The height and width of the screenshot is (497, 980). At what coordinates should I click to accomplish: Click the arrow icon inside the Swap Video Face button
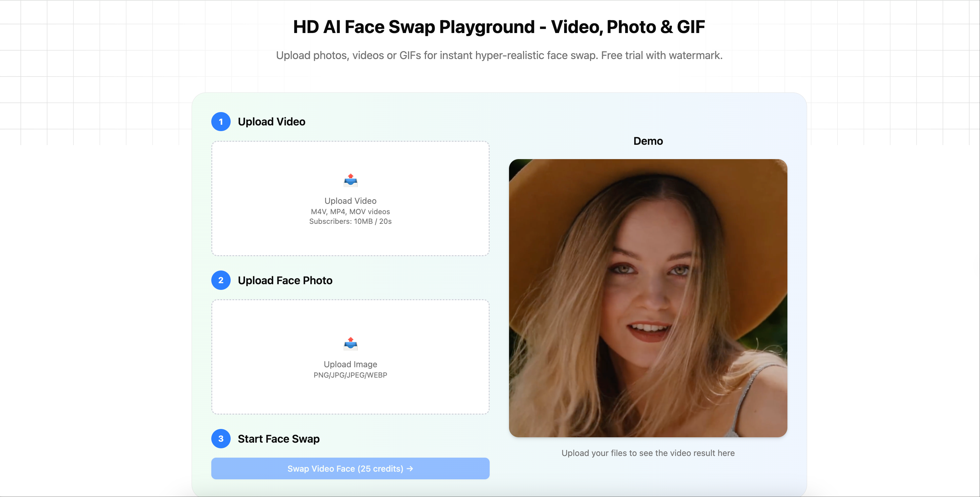(410, 468)
